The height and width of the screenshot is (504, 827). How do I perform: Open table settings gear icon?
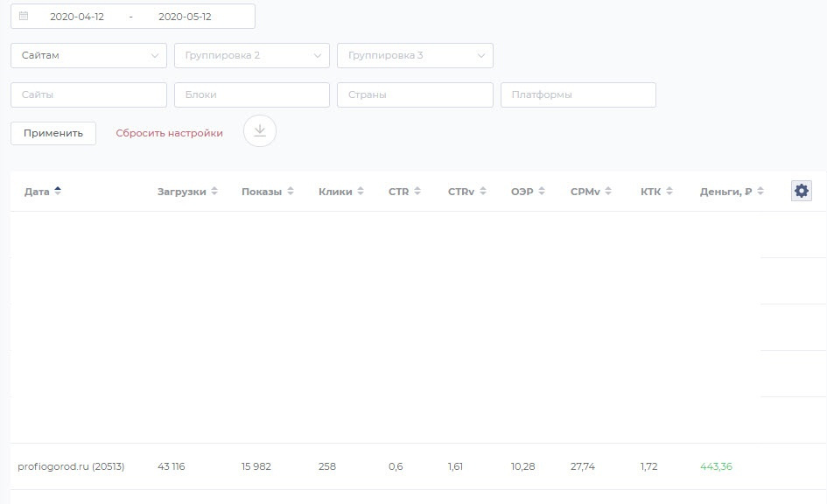801,191
